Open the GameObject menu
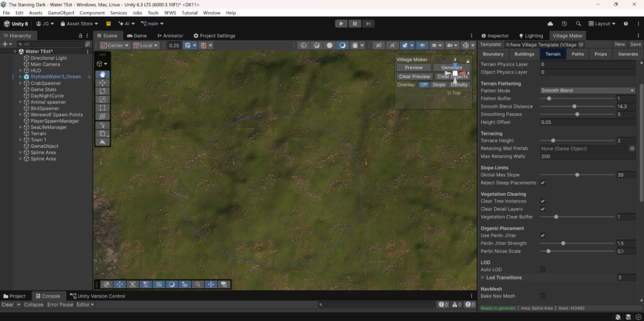Image resolution: width=644 pixels, height=321 pixels. pyautogui.click(x=61, y=13)
